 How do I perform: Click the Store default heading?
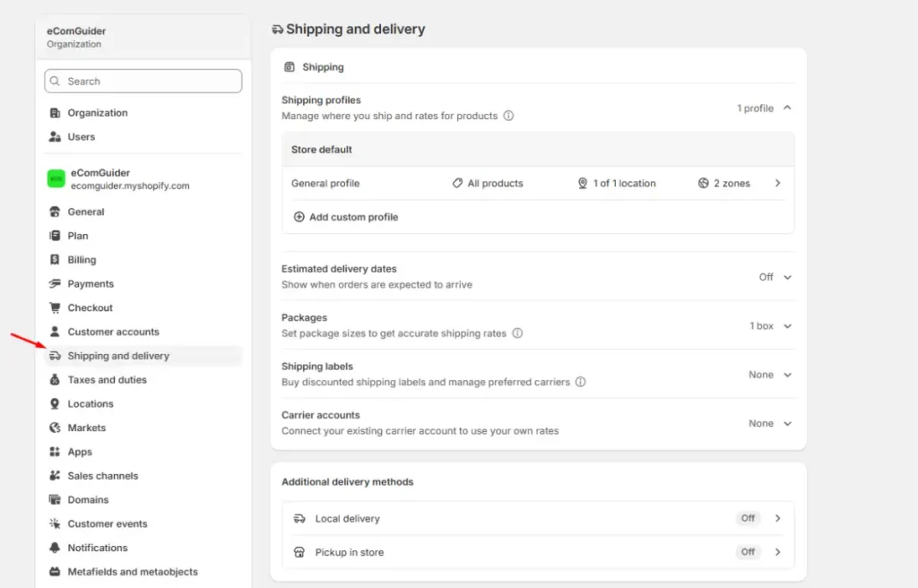coord(322,150)
